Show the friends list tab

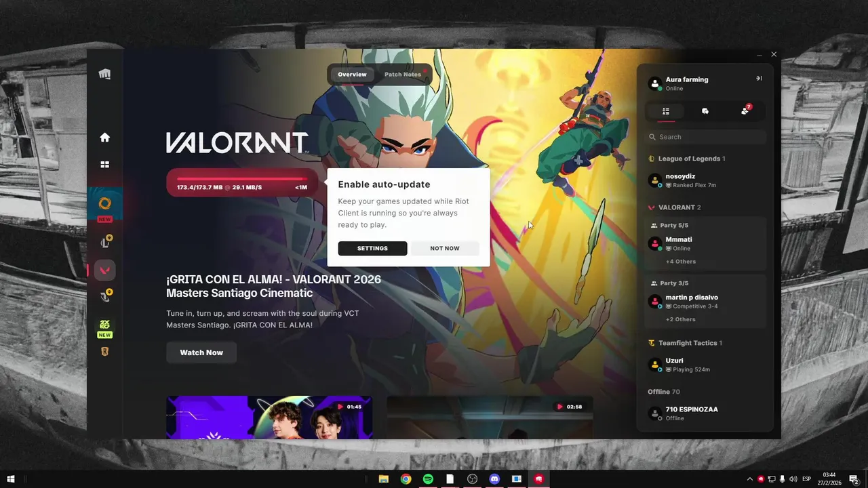pyautogui.click(x=666, y=111)
